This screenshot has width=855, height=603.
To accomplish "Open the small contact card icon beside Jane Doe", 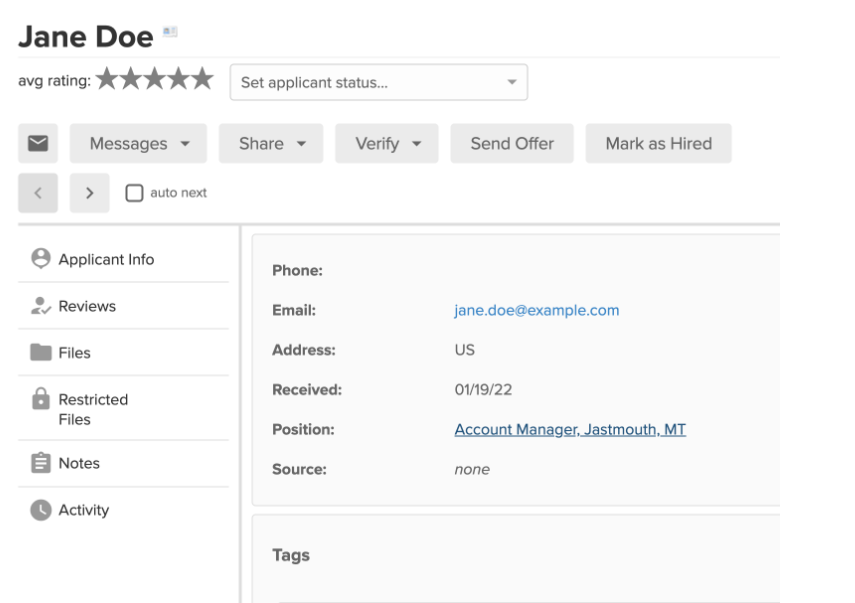I will [x=170, y=32].
